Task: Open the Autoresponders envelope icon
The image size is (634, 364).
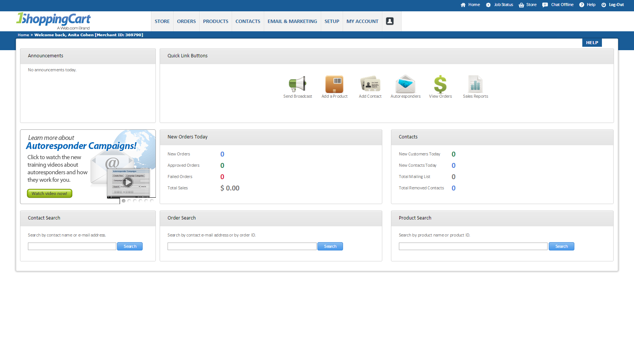Action: click(x=405, y=84)
